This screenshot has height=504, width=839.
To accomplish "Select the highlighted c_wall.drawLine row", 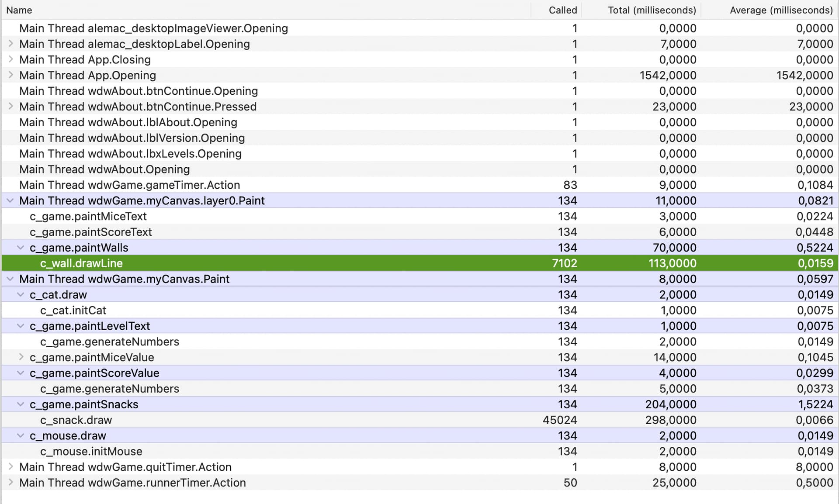I will [x=419, y=263].
